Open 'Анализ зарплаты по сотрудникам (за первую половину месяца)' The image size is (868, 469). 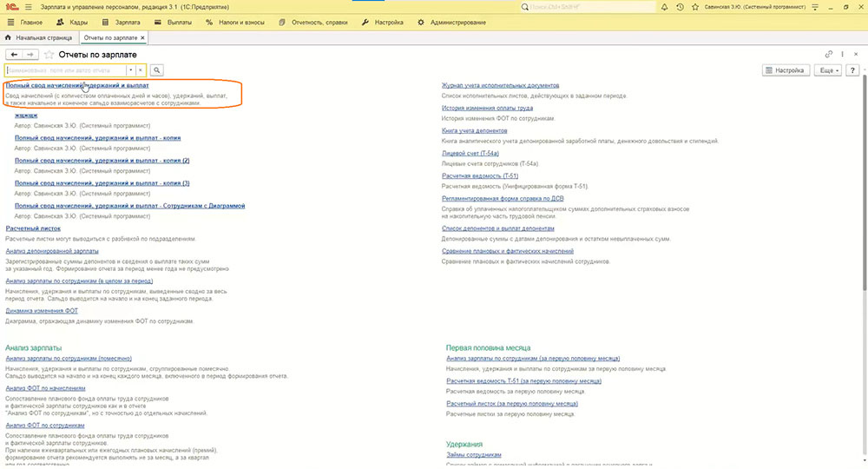tap(533, 358)
